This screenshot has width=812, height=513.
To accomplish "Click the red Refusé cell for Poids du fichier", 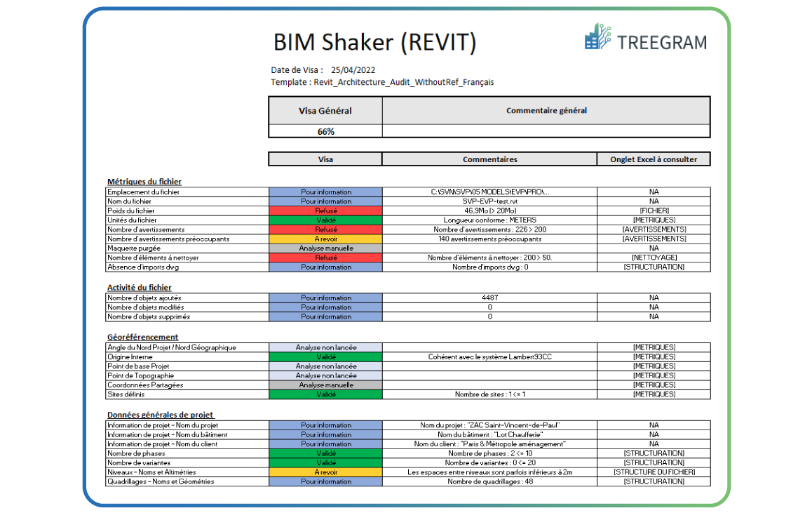I will pyautogui.click(x=326, y=211).
